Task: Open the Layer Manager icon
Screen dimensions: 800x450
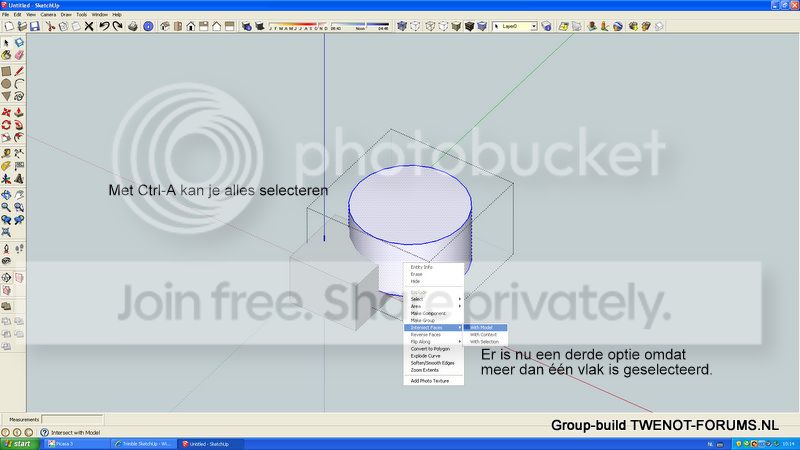Action: click(x=546, y=26)
